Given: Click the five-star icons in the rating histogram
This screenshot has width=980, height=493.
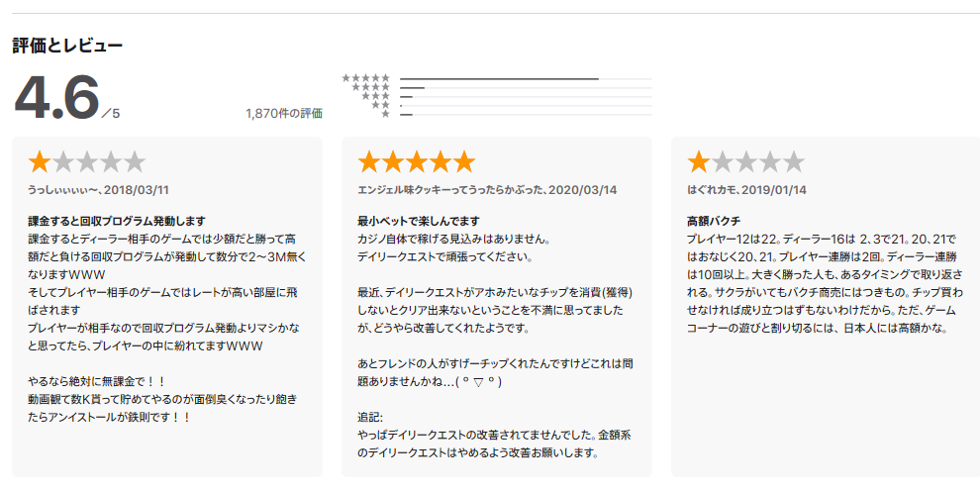Looking at the screenshot, I should pyautogui.click(x=366, y=77).
